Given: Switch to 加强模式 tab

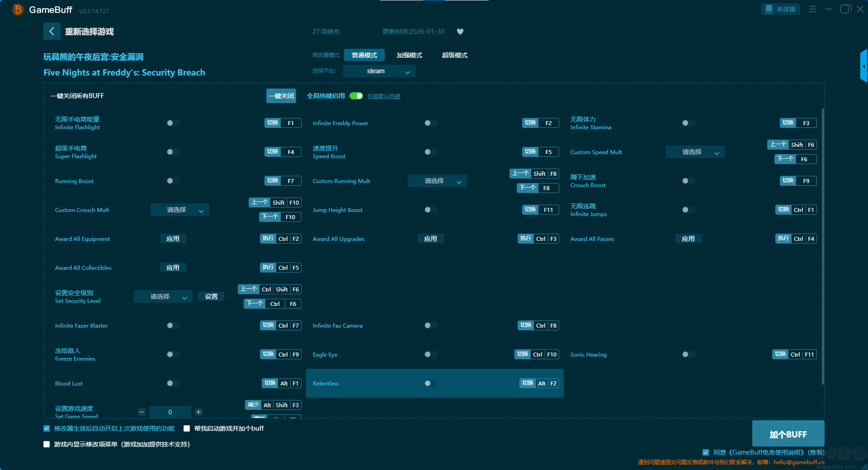Looking at the screenshot, I should pyautogui.click(x=410, y=55).
